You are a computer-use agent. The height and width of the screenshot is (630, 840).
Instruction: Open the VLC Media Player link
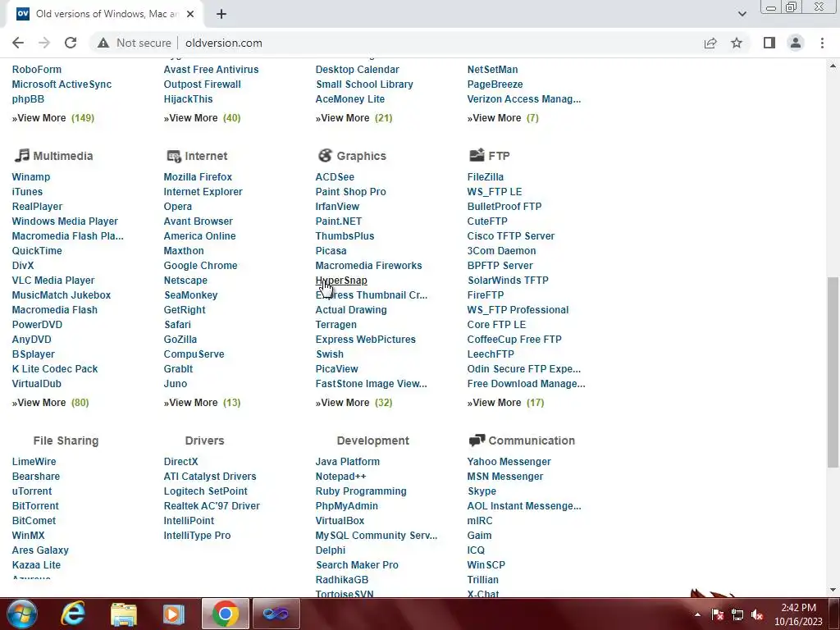tap(53, 281)
